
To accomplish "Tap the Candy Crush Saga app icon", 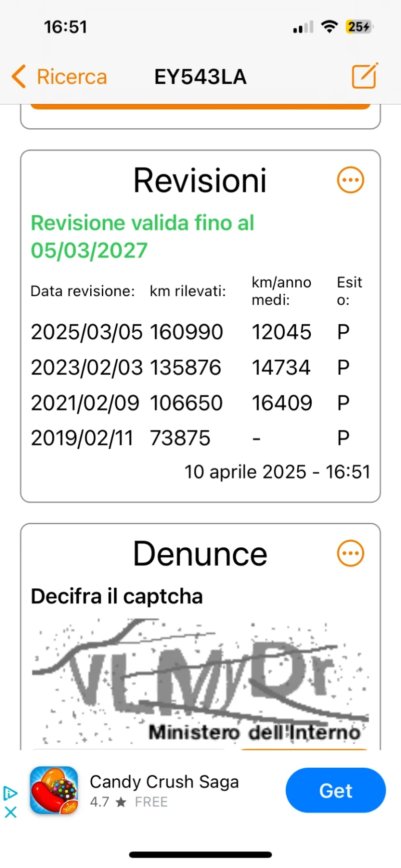I will (x=54, y=790).
